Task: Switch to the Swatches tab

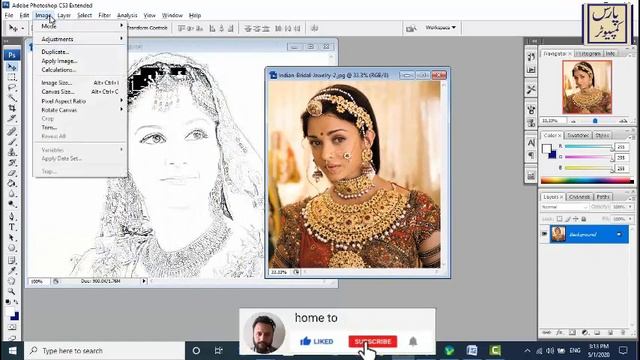Action: pyautogui.click(x=578, y=135)
